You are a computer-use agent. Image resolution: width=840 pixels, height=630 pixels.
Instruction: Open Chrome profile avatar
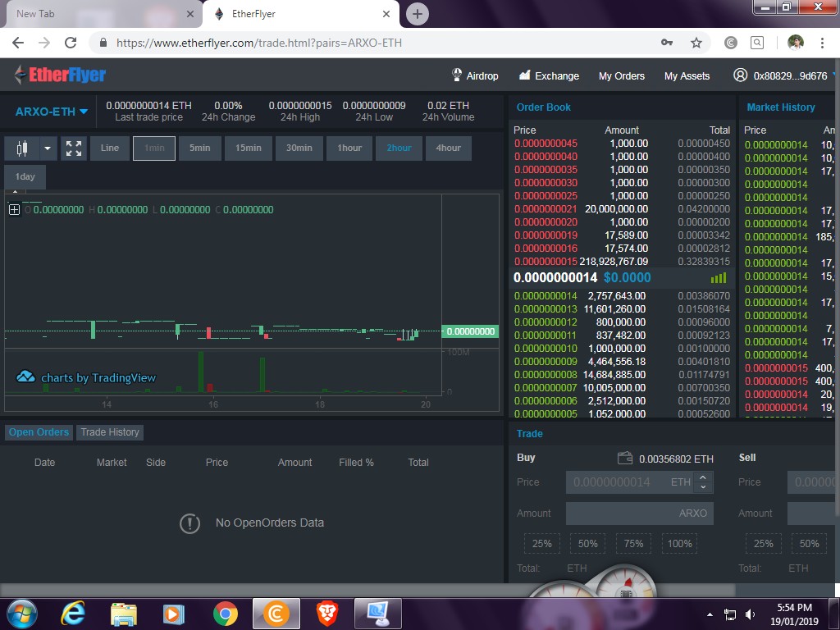click(x=796, y=43)
